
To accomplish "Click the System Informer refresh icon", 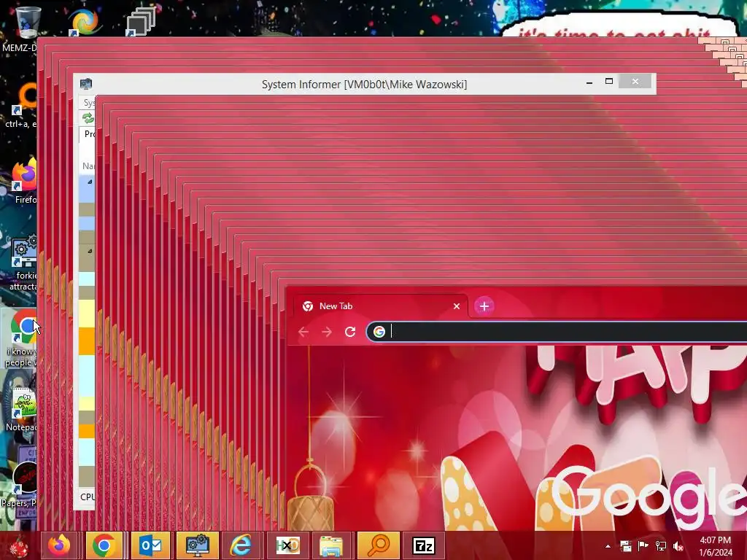I will tap(88, 117).
